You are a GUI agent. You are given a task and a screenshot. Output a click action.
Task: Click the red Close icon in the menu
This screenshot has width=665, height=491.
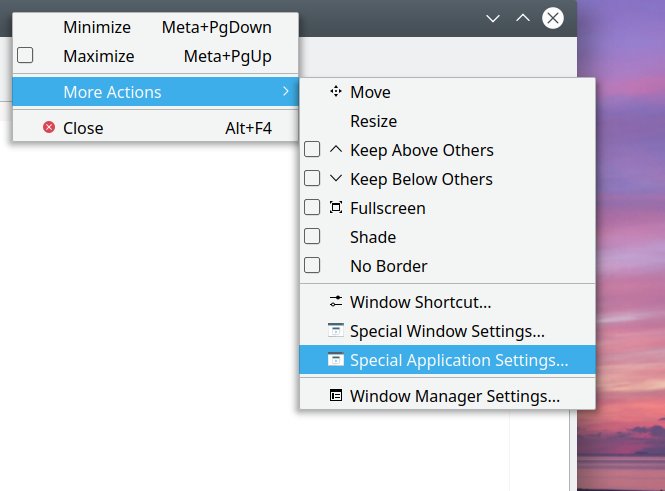(x=49, y=127)
